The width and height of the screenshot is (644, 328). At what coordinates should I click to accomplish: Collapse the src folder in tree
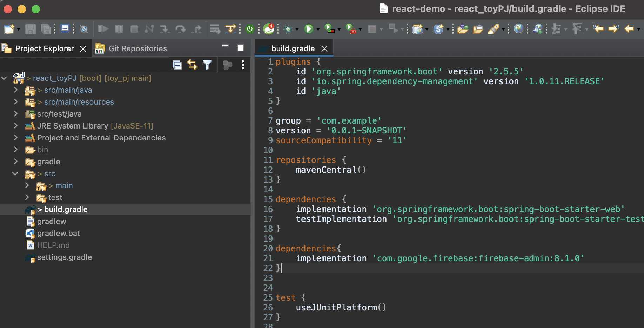[15, 174]
